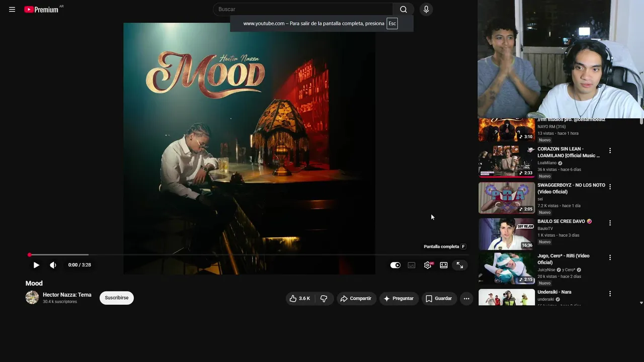Subscribe with Suscribirse button
This screenshot has width=644, height=362.
pyautogui.click(x=117, y=298)
